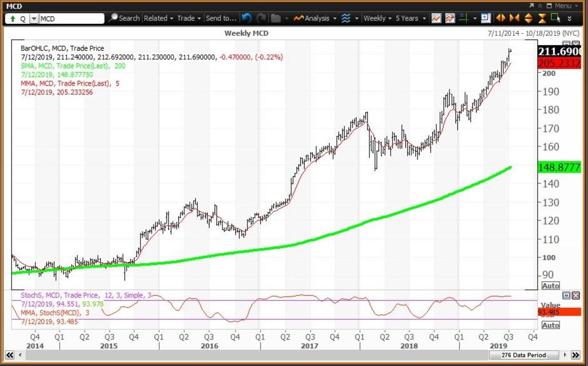The height and width of the screenshot is (366, 588).
Task: Expand the toolbar overflow double chevron
Action: [569, 19]
